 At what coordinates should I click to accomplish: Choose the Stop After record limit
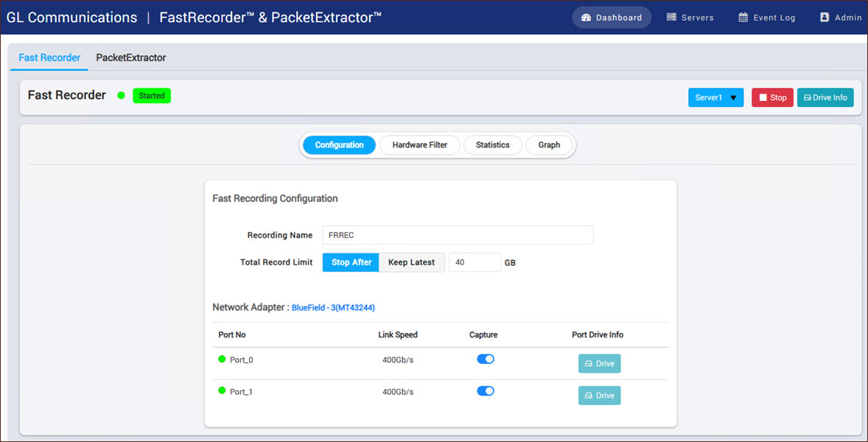[351, 262]
